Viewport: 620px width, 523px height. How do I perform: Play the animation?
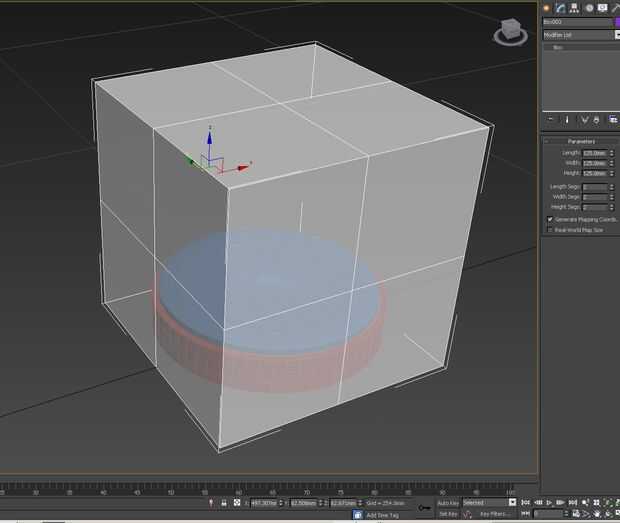549,502
